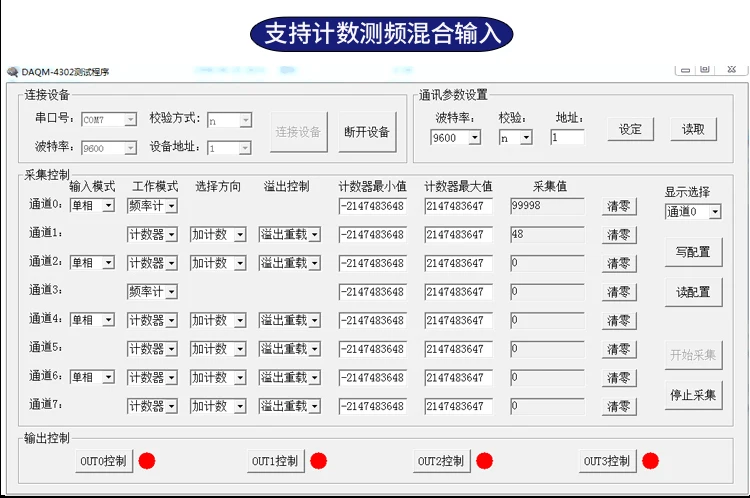Open 通道4 输入模式 单相 dropdown

pos(92,320)
